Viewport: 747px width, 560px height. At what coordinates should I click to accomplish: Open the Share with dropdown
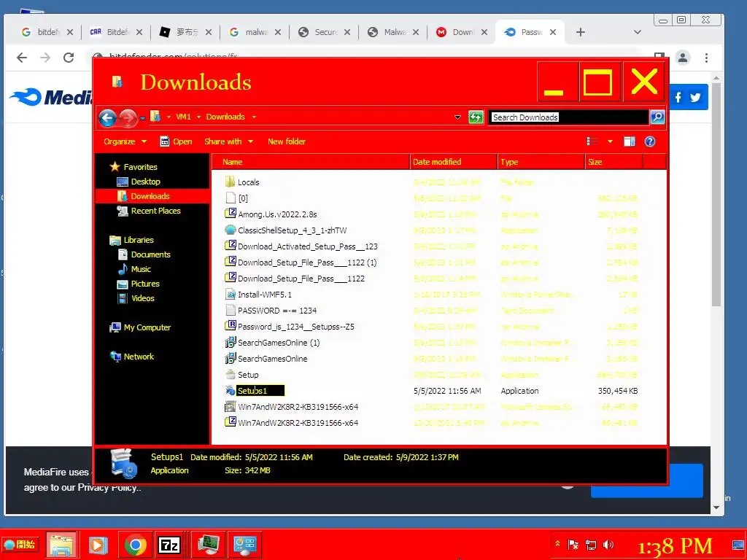(228, 141)
